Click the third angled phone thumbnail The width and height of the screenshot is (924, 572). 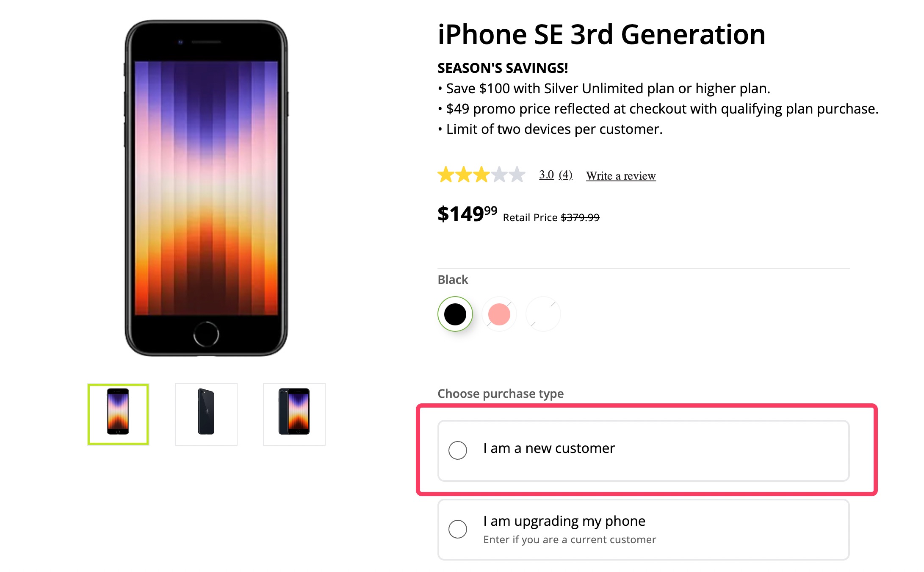293,414
